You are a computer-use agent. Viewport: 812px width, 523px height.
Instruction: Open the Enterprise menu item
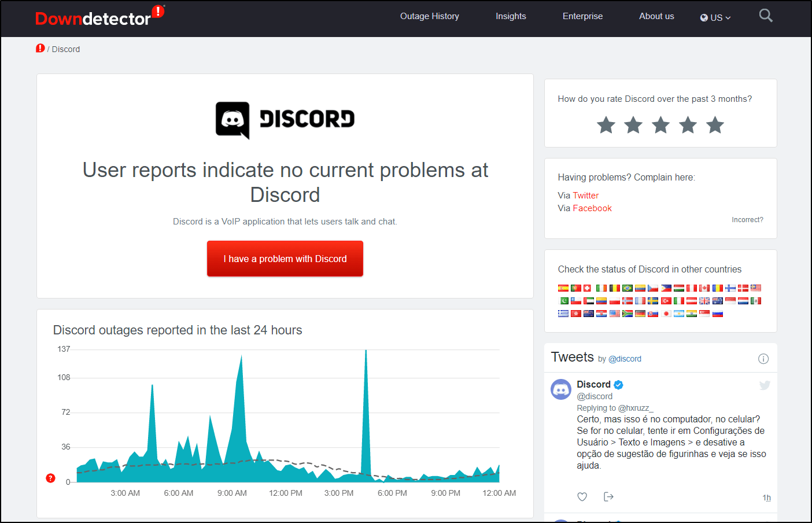tap(582, 16)
